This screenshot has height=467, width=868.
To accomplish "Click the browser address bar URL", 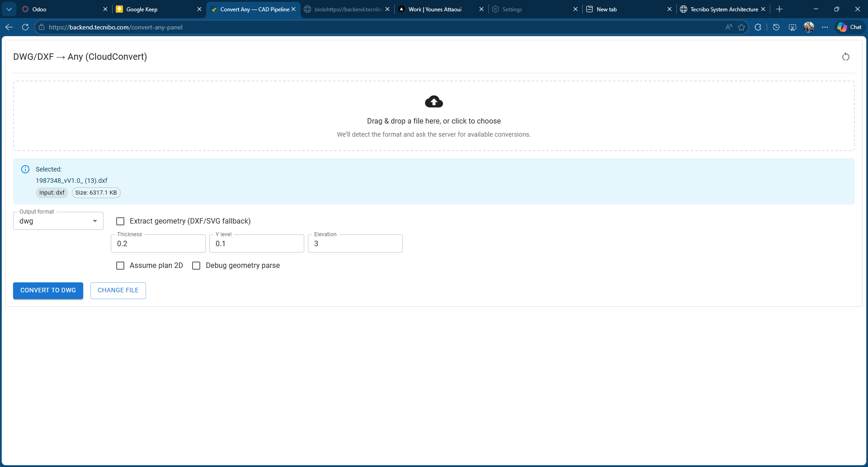I will point(116,27).
